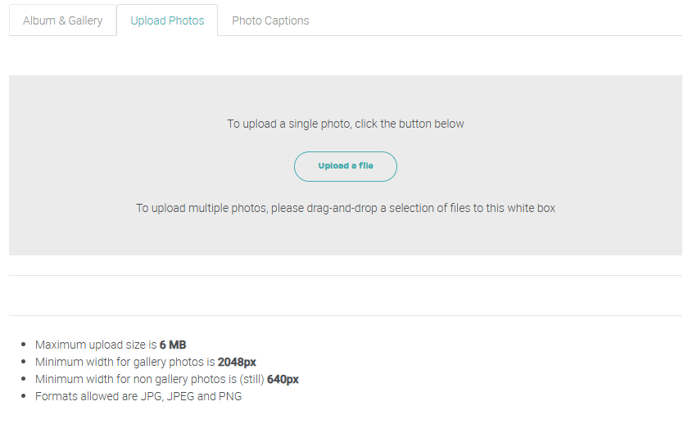Click the bullet before Formats allowed
Screen dimensions: 688x433
point(23,396)
